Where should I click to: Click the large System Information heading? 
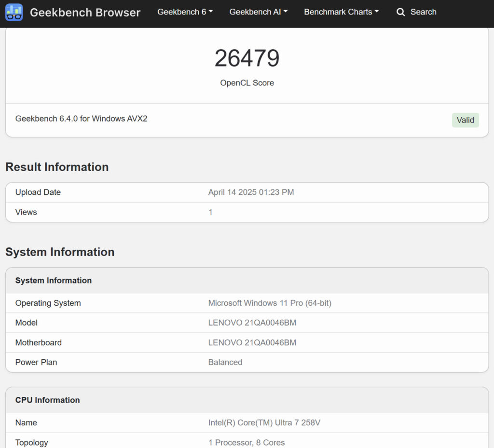[60, 252]
